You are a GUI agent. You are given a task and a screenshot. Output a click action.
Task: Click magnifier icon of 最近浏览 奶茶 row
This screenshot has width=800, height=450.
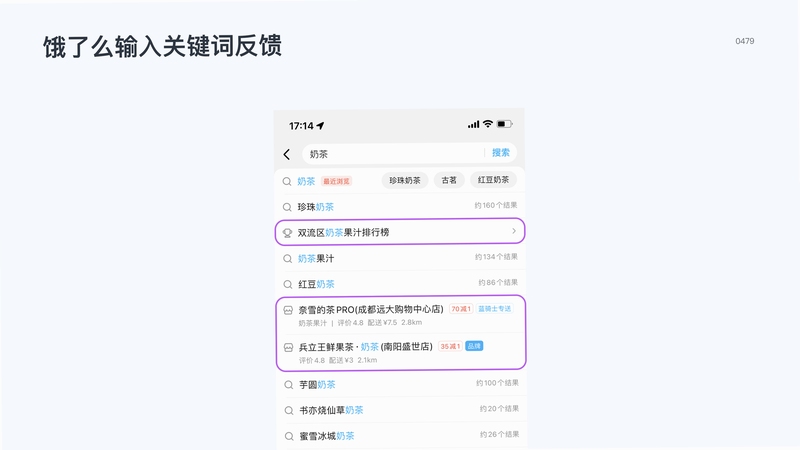(x=287, y=181)
